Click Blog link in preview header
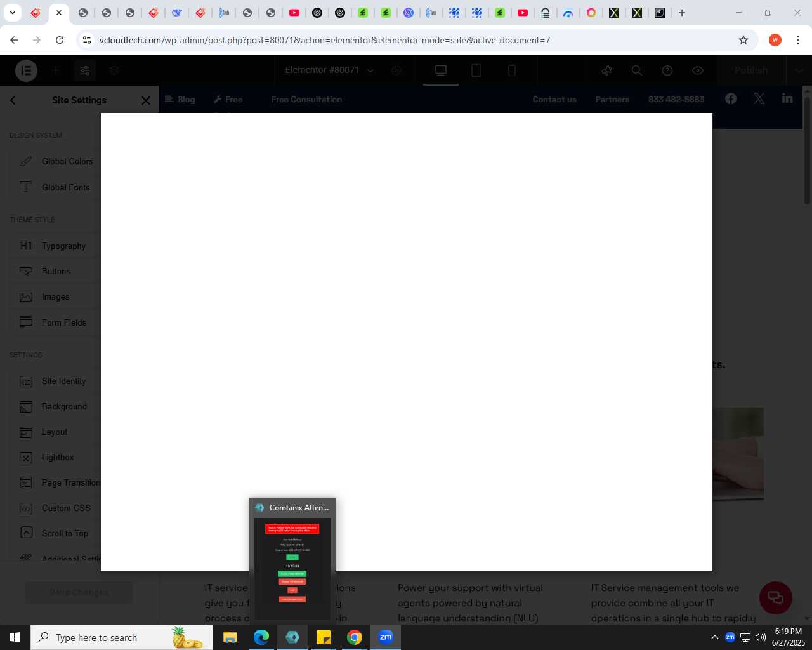 [x=180, y=100]
